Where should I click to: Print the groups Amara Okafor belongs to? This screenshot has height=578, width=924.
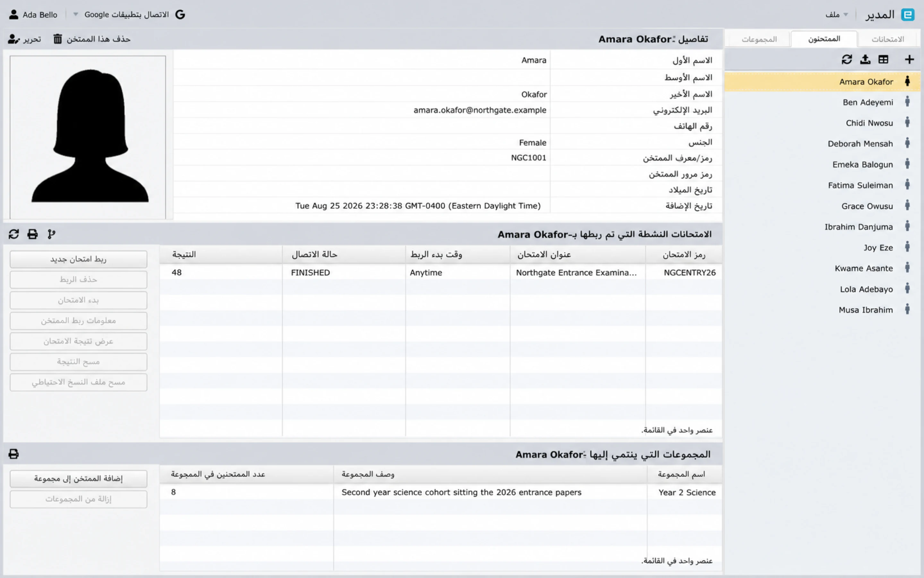[14, 454]
